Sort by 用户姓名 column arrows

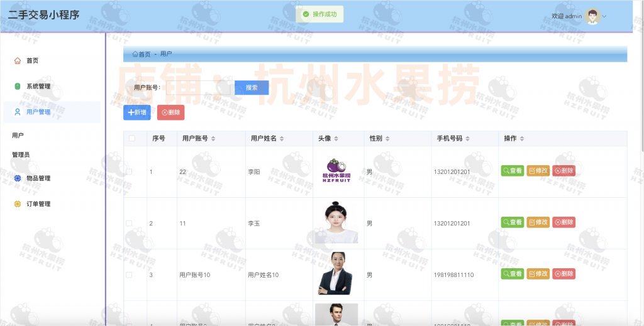coord(282,139)
